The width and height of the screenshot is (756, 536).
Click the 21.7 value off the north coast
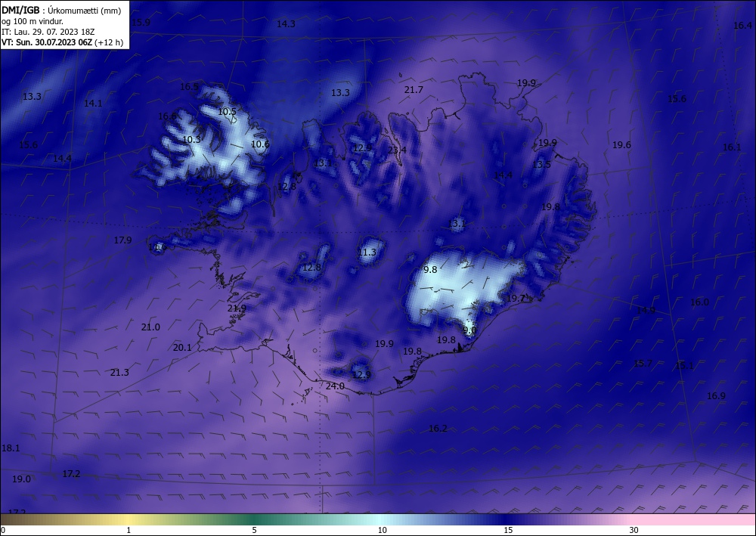coord(414,90)
